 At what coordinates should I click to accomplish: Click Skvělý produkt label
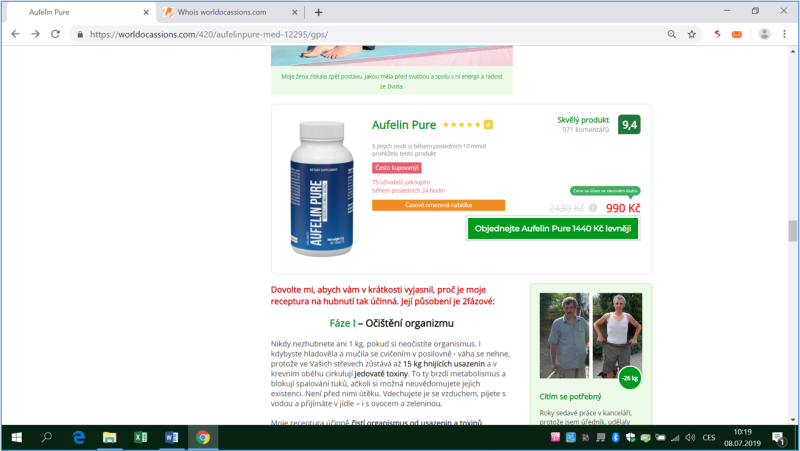[x=583, y=120]
